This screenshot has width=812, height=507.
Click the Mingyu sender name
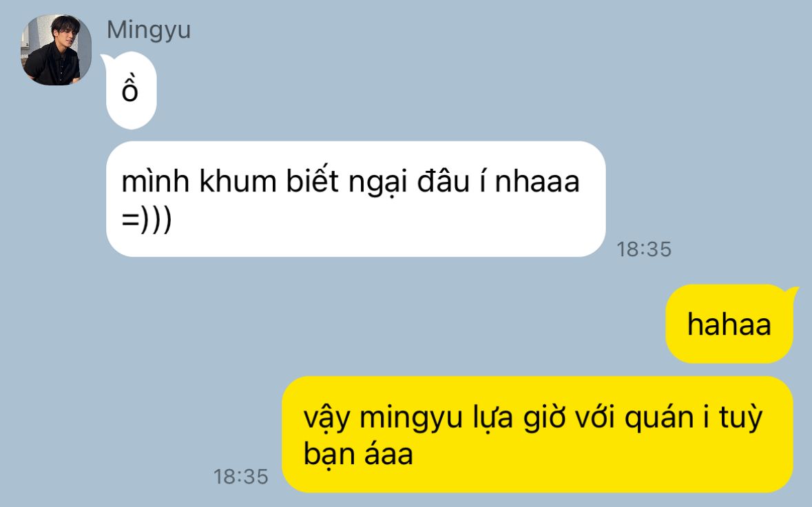coord(149,30)
